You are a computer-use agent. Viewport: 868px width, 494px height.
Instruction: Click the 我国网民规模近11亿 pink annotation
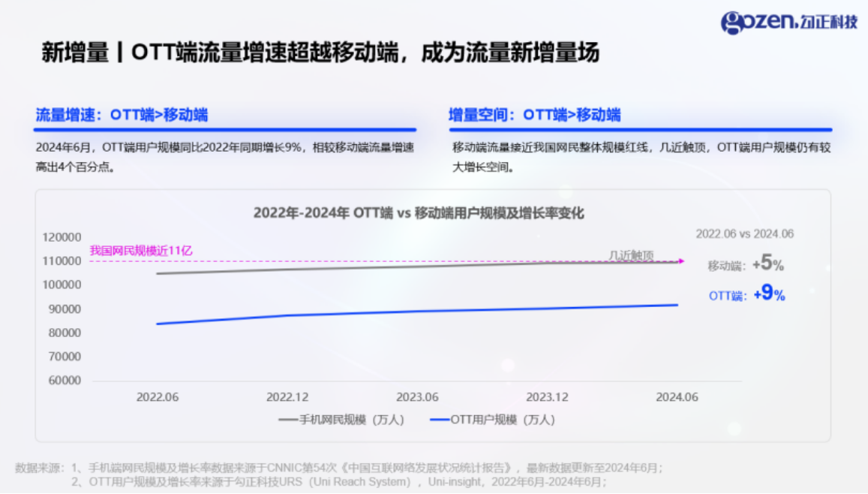[141, 251]
